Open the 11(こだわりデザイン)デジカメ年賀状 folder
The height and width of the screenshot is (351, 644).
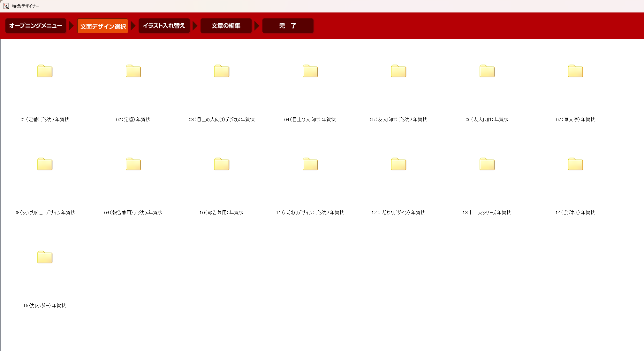[310, 164]
